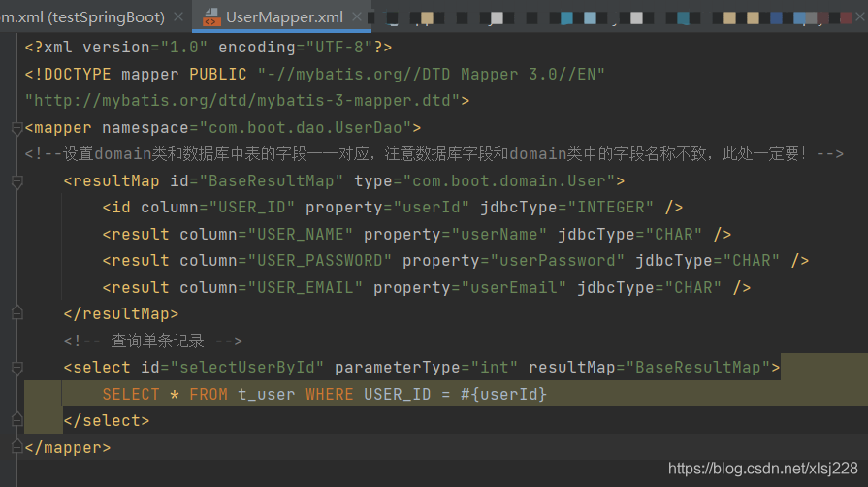Click jdbcType "CHAR" on the USER_NAME row
The height and width of the screenshot is (487, 868).
click(674, 234)
